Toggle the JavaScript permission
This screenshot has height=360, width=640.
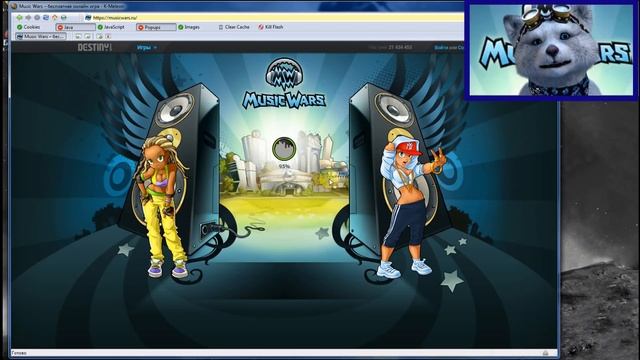click(111, 27)
